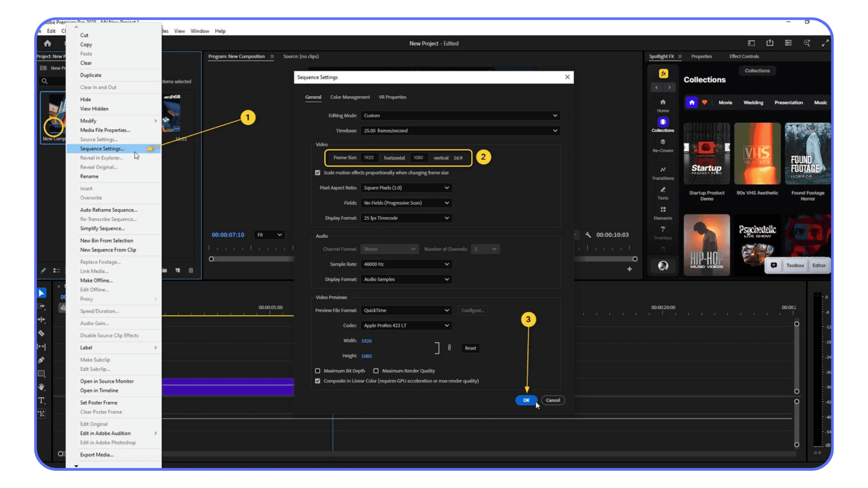
Task: Select the Hand tool
Action: point(41,387)
